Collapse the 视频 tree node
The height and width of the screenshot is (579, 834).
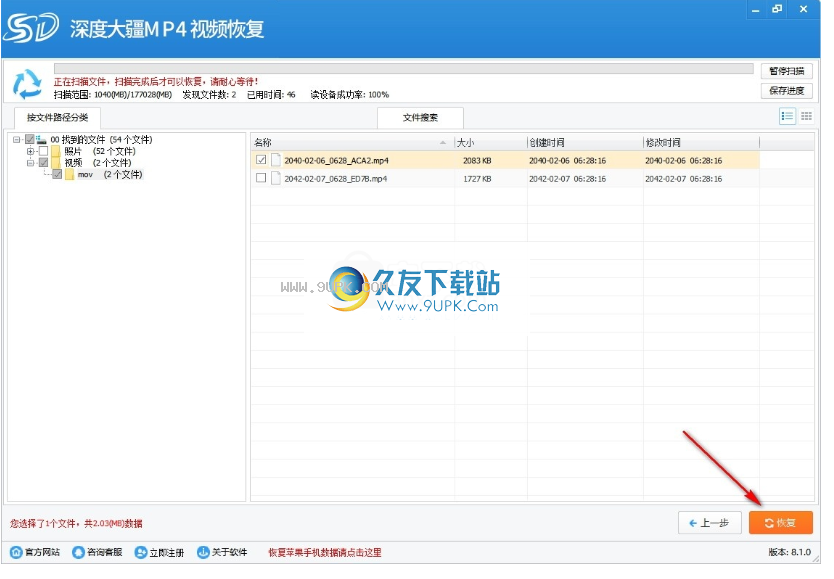click(31, 165)
